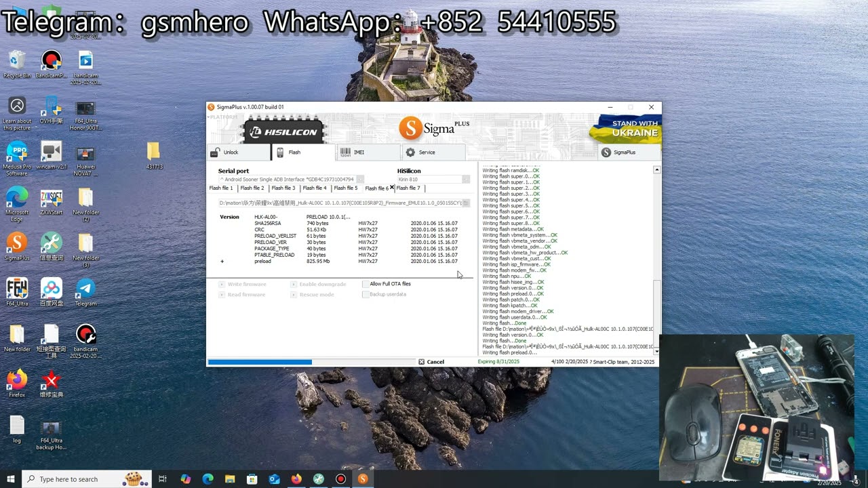This screenshot has width=868, height=488.
Task: Launch Medusa Pro Software desktop shortcut
Action: pyautogui.click(x=17, y=159)
